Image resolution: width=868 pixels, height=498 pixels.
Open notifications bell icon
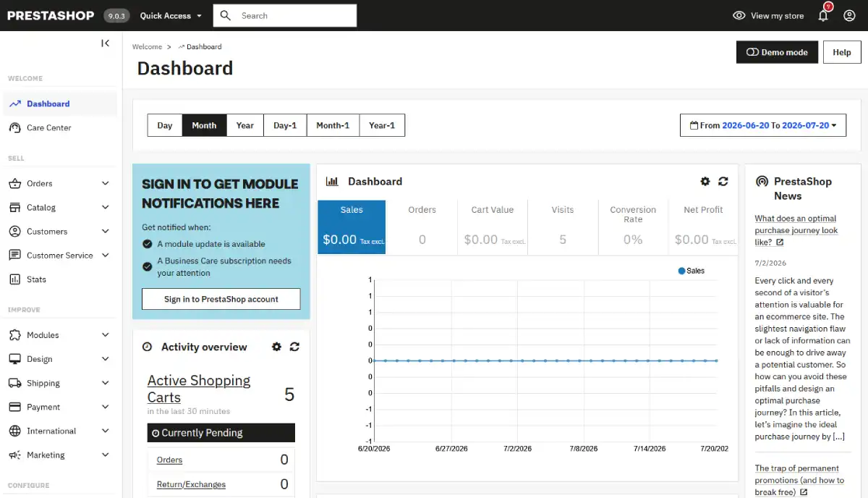(823, 15)
